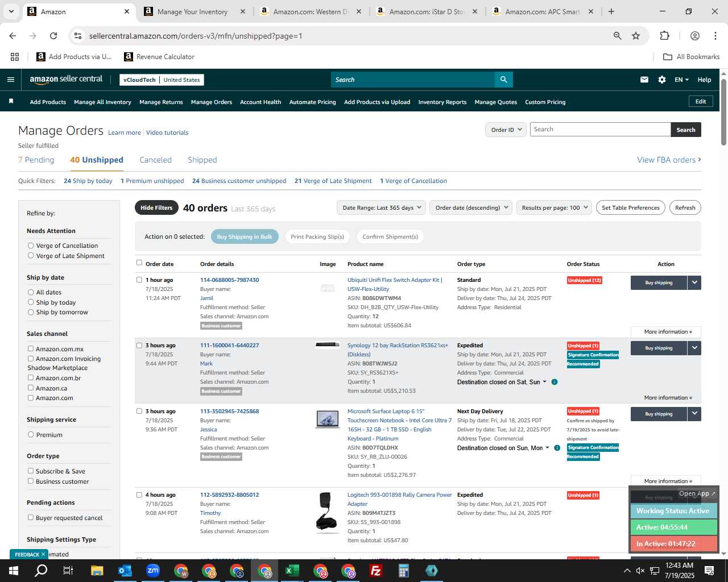
Task: Open FileZilla from the taskbar
Action: [x=376, y=571]
